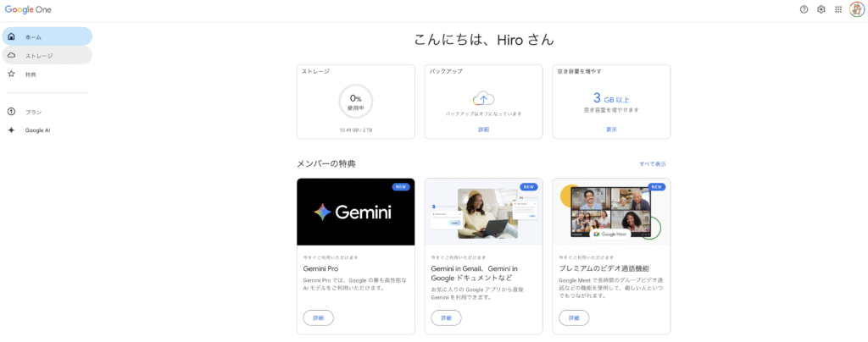Click the Google One logo
The image size is (868, 342).
coord(29,9)
